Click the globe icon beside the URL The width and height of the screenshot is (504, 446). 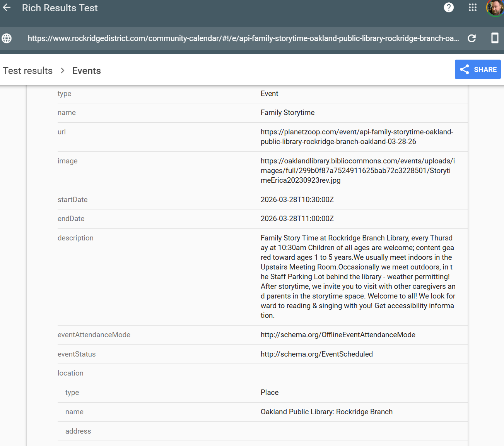pyautogui.click(x=7, y=38)
